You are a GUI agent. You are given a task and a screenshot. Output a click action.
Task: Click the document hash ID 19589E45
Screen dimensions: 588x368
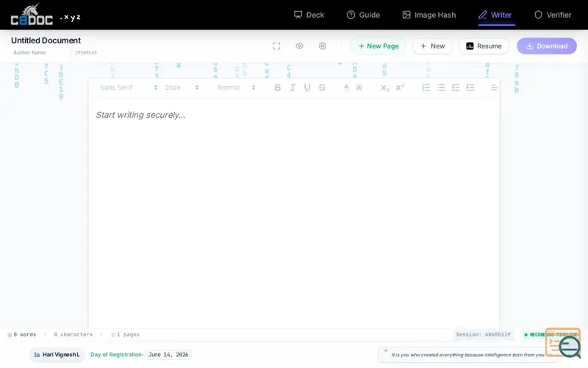(86, 52)
